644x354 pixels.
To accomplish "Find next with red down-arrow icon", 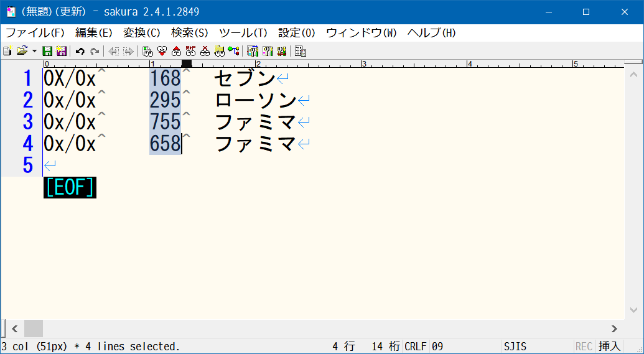I will [x=162, y=51].
